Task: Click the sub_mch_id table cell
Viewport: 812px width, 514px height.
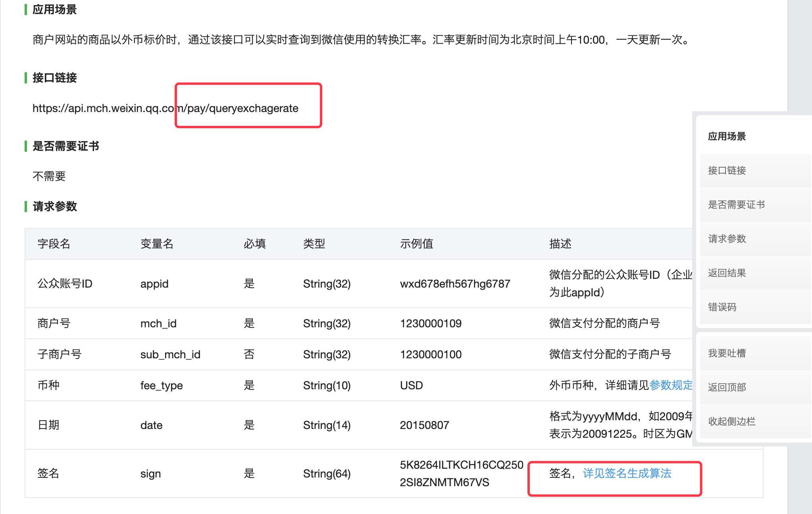Action: [x=170, y=354]
